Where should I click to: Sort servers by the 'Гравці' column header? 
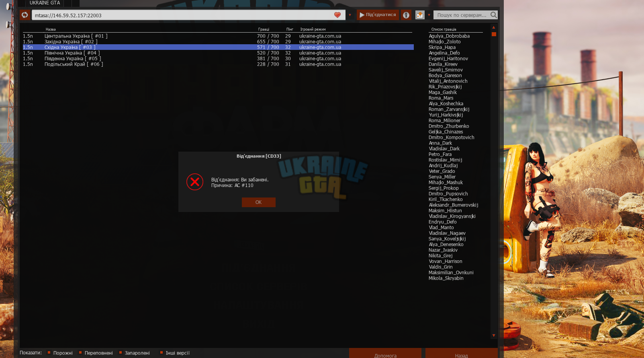pos(264,29)
